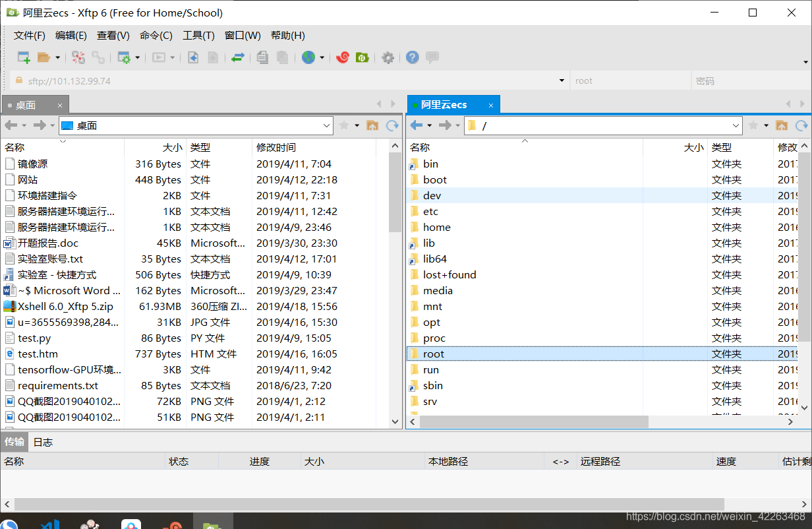This screenshot has height=529, width=812.
Task: Sort remote files by 名称 column
Action: tap(525, 148)
